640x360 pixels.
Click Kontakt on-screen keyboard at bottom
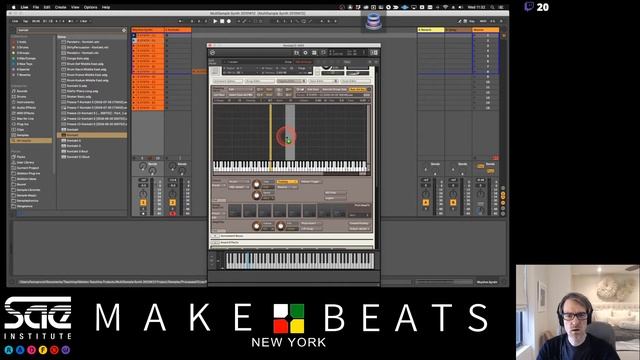tap(300, 261)
